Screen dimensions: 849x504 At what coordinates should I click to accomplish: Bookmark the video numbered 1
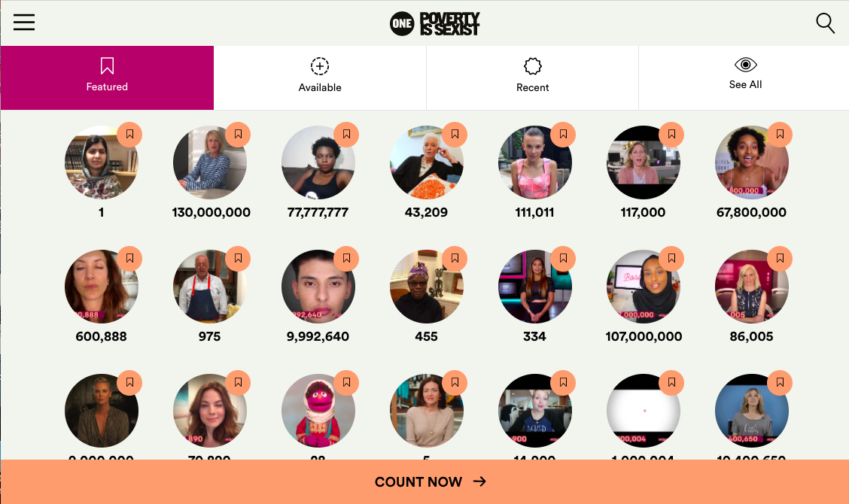click(130, 134)
